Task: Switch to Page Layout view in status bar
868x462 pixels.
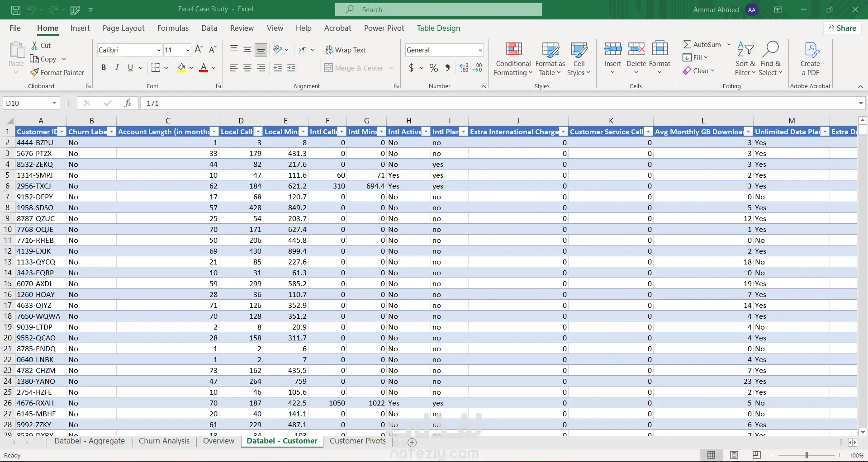Action: [734, 455]
